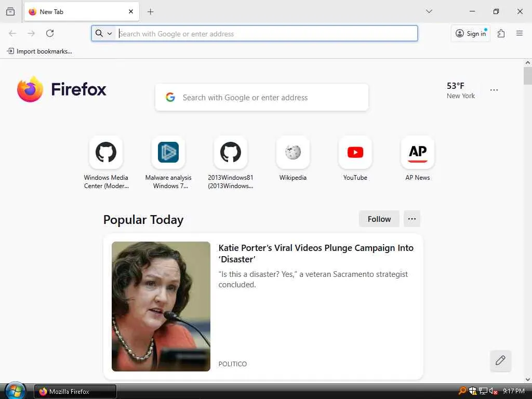Click the muted volume tray icon
Image resolution: width=532 pixels, height=399 pixels.
[493, 391]
